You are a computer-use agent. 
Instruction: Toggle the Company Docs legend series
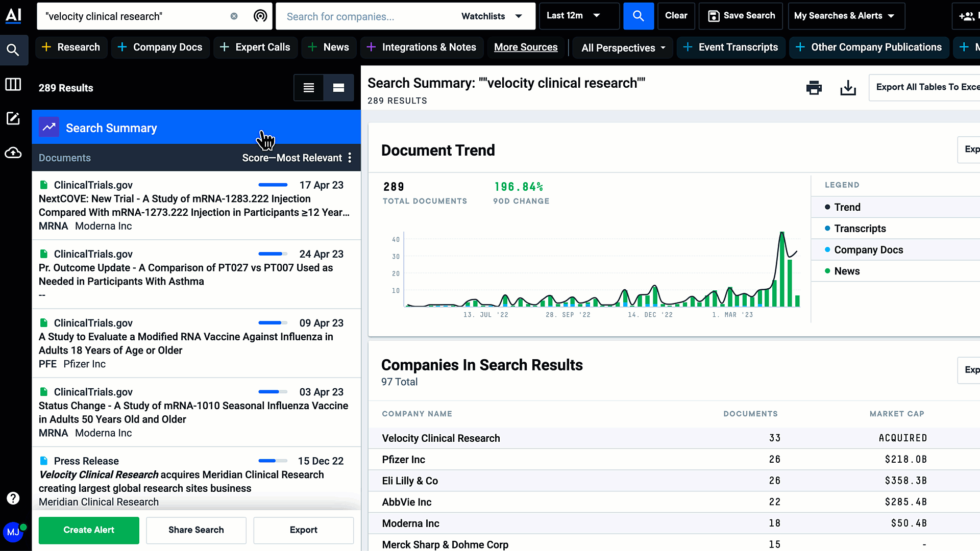(864, 250)
